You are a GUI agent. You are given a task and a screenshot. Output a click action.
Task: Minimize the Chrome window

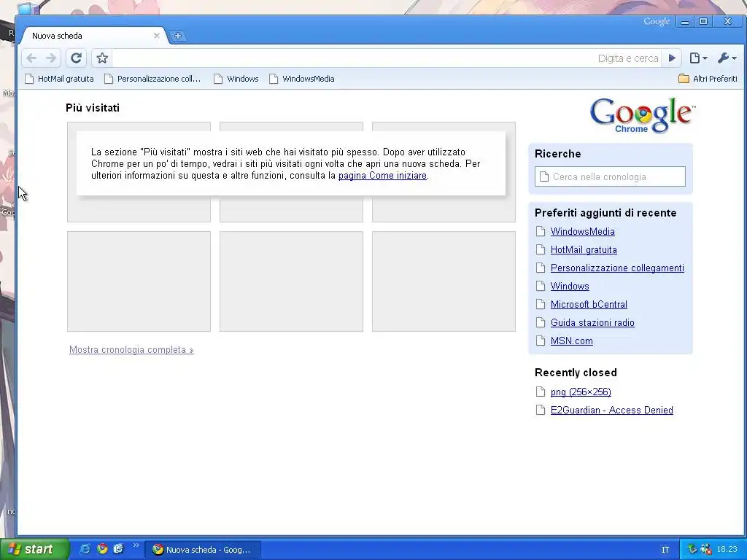(x=685, y=22)
